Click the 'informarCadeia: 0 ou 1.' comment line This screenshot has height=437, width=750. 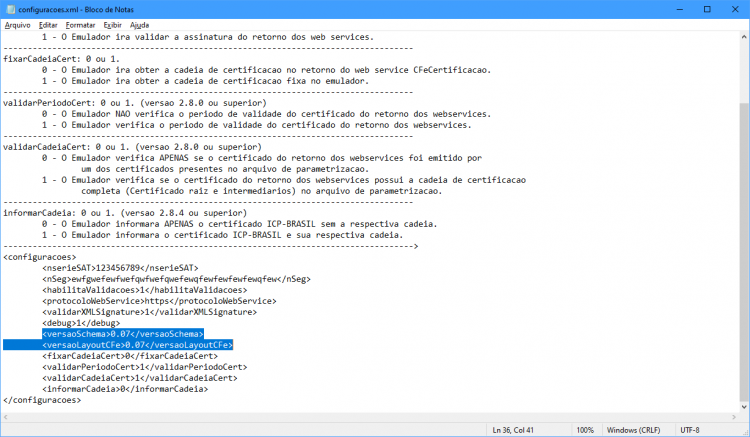point(125,213)
